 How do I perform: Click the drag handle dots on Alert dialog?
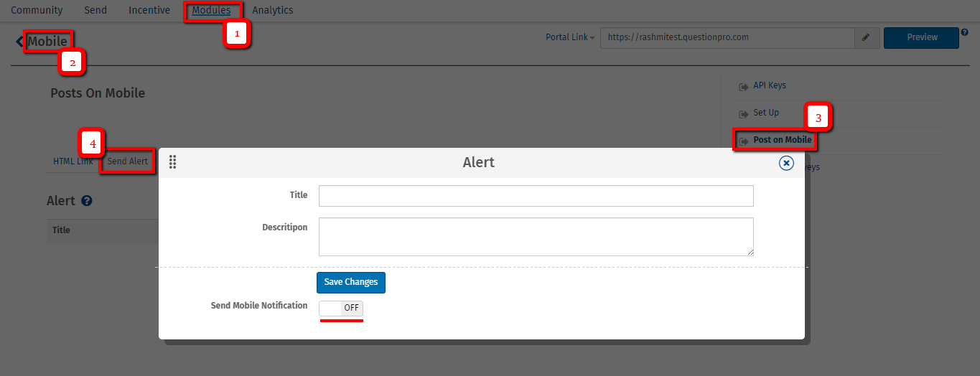coord(172,162)
